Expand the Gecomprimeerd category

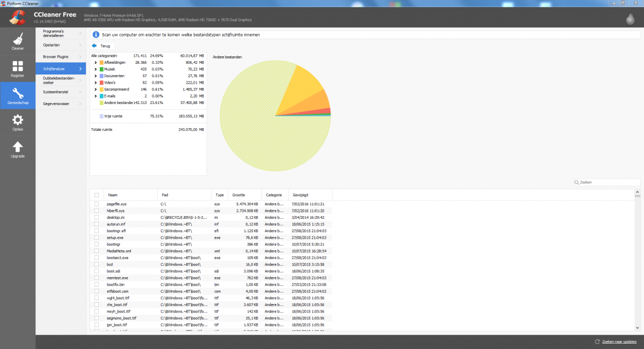96,90
